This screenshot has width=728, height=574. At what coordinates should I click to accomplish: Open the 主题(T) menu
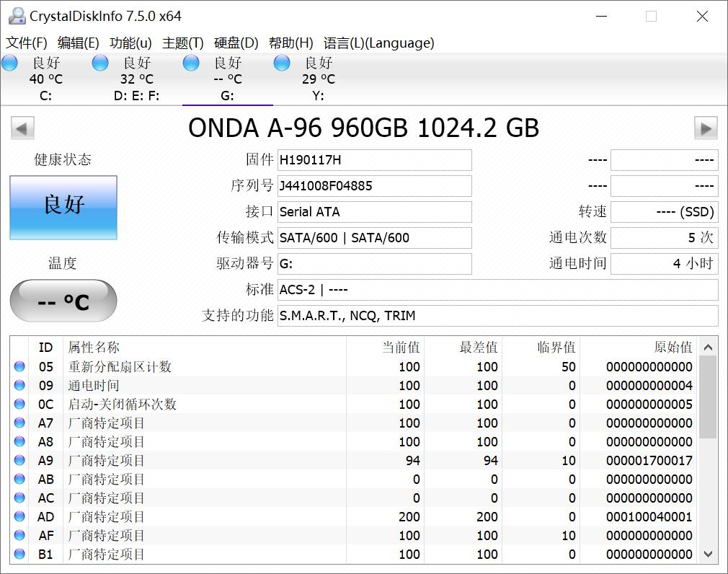tap(183, 43)
